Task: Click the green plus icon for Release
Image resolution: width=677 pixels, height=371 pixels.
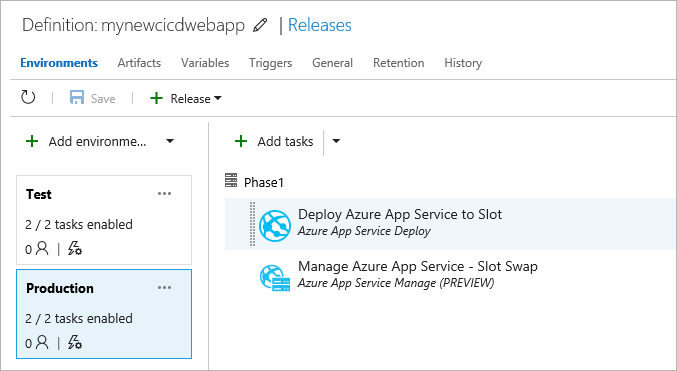Action: coord(156,98)
